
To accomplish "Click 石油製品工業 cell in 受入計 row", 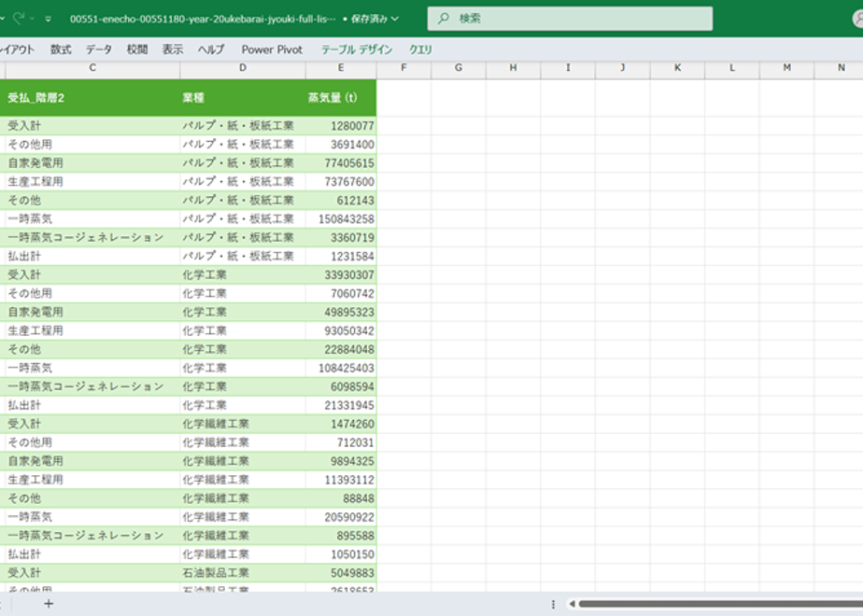I will click(243, 573).
